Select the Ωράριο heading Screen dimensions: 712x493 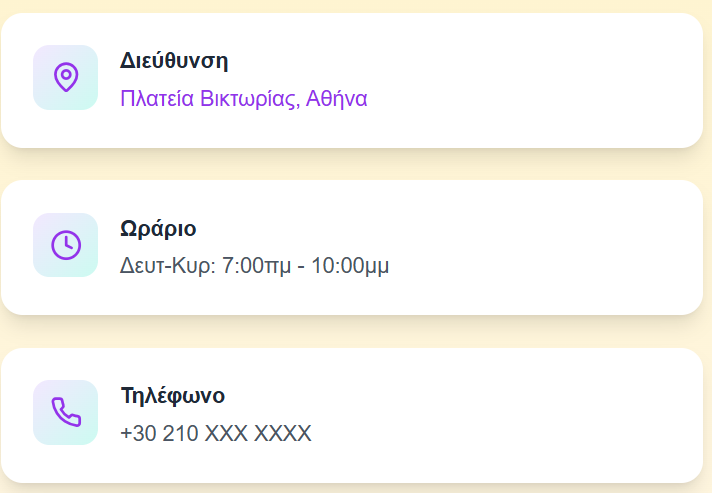coord(158,228)
